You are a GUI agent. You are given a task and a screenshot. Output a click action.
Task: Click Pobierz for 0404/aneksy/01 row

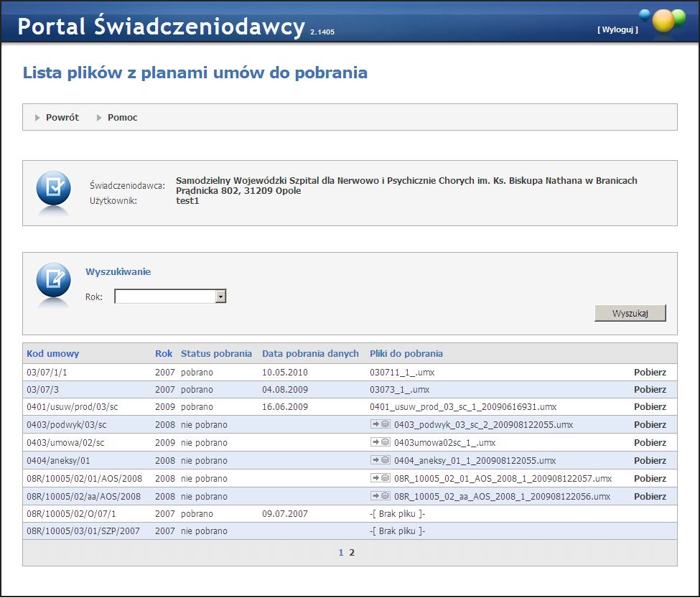650,461
